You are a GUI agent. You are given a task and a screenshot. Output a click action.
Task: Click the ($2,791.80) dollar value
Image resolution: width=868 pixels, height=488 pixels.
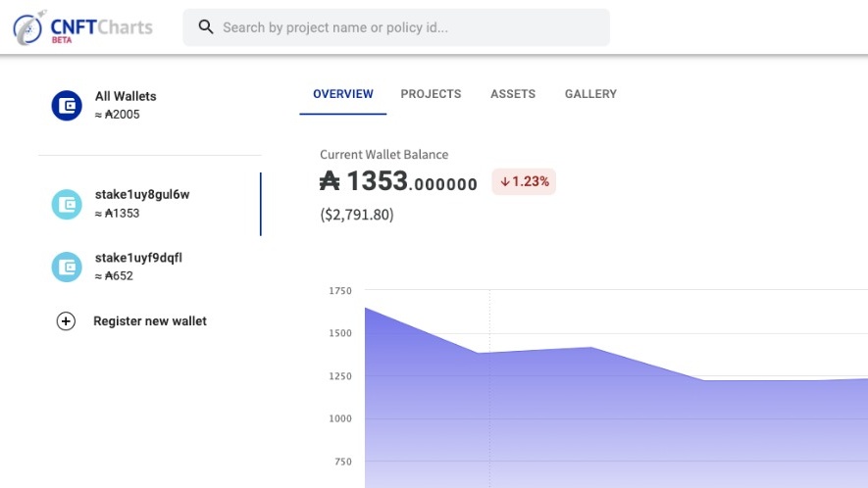click(356, 215)
